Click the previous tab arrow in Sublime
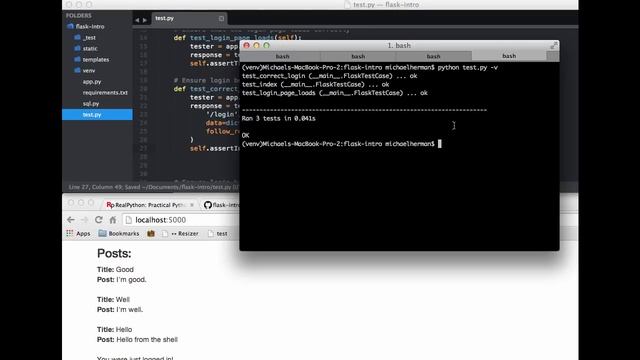Image resolution: width=640 pixels, height=360 pixels. click(x=137, y=20)
